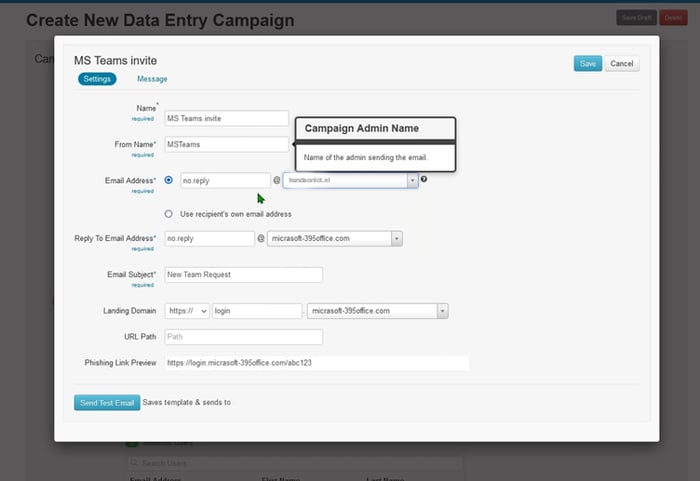Click the landing subdomain 'login' field
The width and height of the screenshot is (700, 481).
coord(257,311)
